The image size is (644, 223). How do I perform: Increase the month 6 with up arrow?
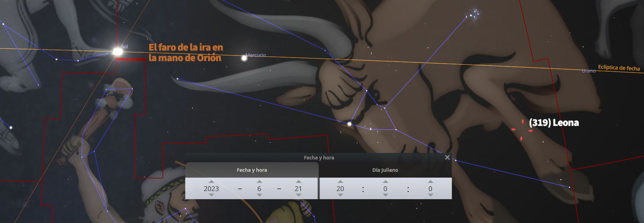tap(259, 182)
